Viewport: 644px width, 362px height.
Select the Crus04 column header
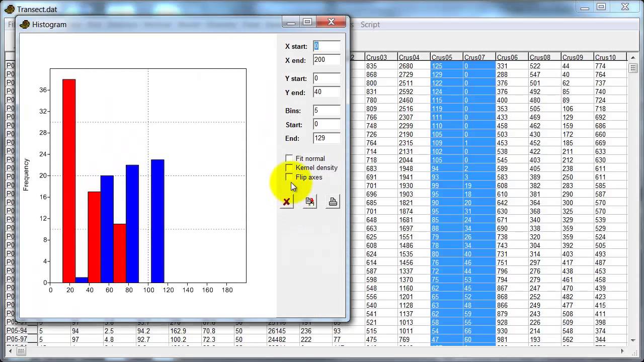tap(414, 57)
